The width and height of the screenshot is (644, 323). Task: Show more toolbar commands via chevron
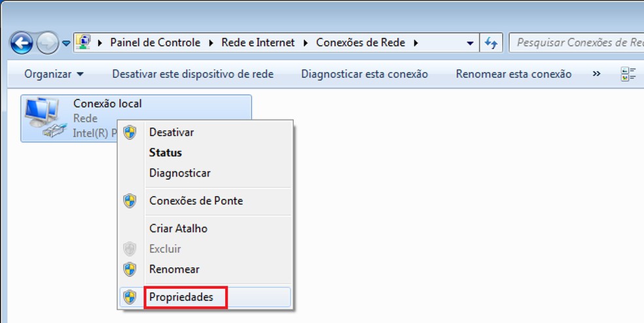pyautogui.click(x=596, y=74)
